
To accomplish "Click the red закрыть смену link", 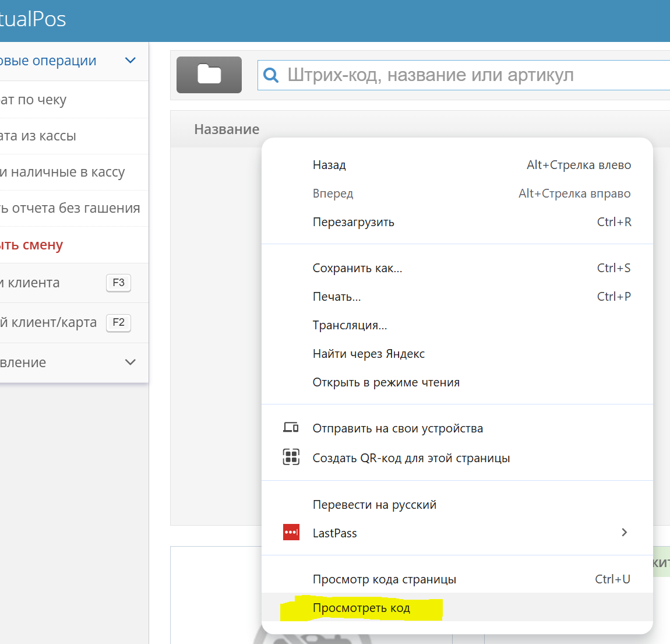I will coord(31,245).
